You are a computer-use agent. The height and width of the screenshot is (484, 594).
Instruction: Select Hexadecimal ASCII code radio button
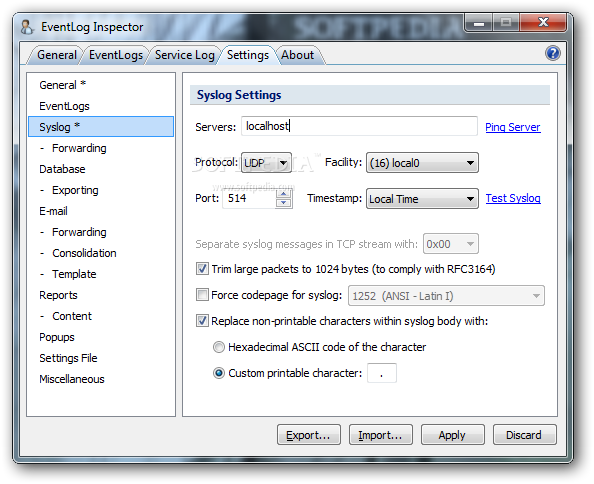[219, 347]
